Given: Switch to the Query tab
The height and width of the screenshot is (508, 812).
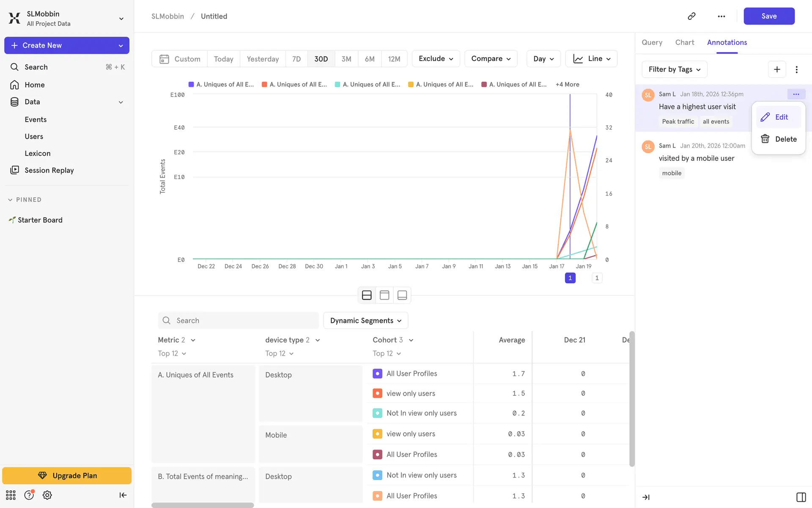Looking at the screenshot, I should (652, 42).
